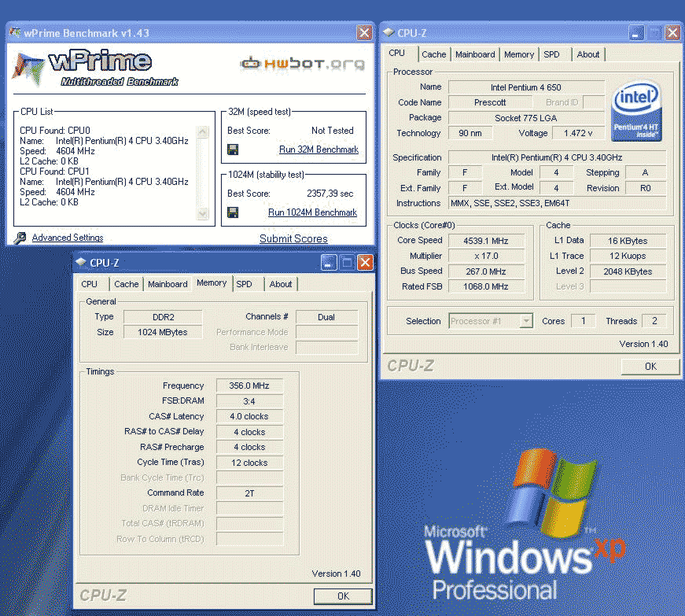Click the Advanced Settings wrench icon

pos(20,238)
